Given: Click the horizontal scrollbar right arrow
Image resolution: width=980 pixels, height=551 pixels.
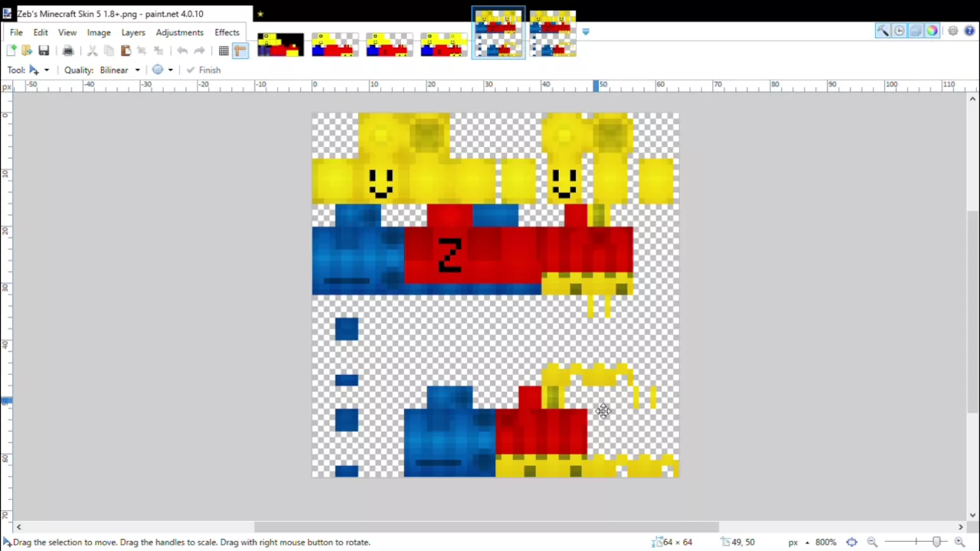Looking at the screenshot, I should click(x=961, y=527).
